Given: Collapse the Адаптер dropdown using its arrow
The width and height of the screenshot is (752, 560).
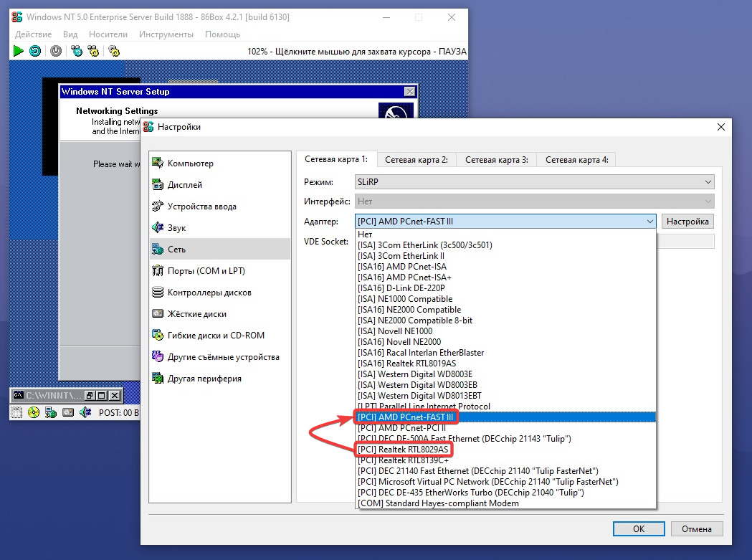Looking at the screenshot, I should [x=649, y=222].
